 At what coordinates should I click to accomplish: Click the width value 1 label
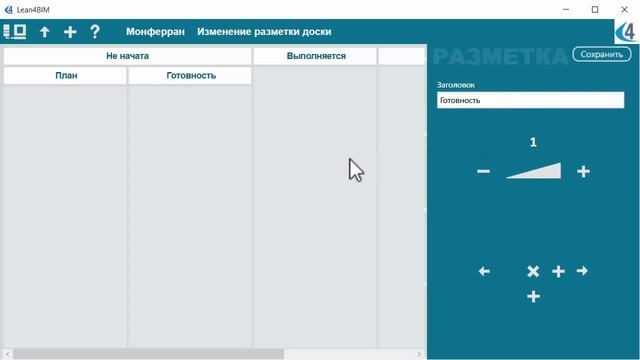(533, 142)
